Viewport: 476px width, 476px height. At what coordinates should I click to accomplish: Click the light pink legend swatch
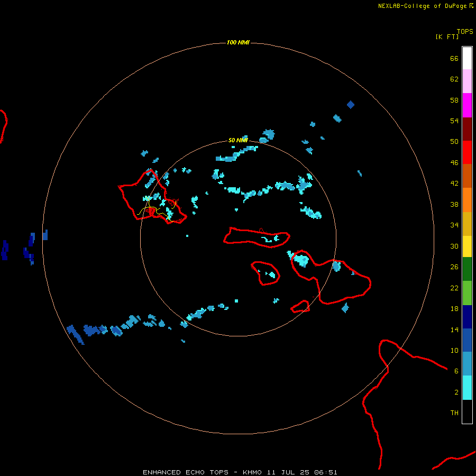click(x=467, y=81)
